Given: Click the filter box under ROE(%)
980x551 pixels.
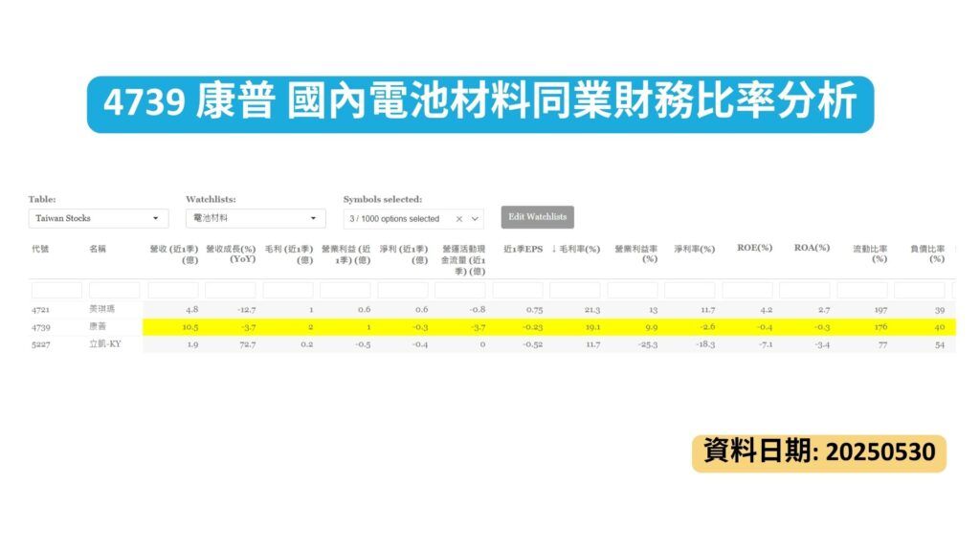Looking at the screenshot, I should coord(746,289).
